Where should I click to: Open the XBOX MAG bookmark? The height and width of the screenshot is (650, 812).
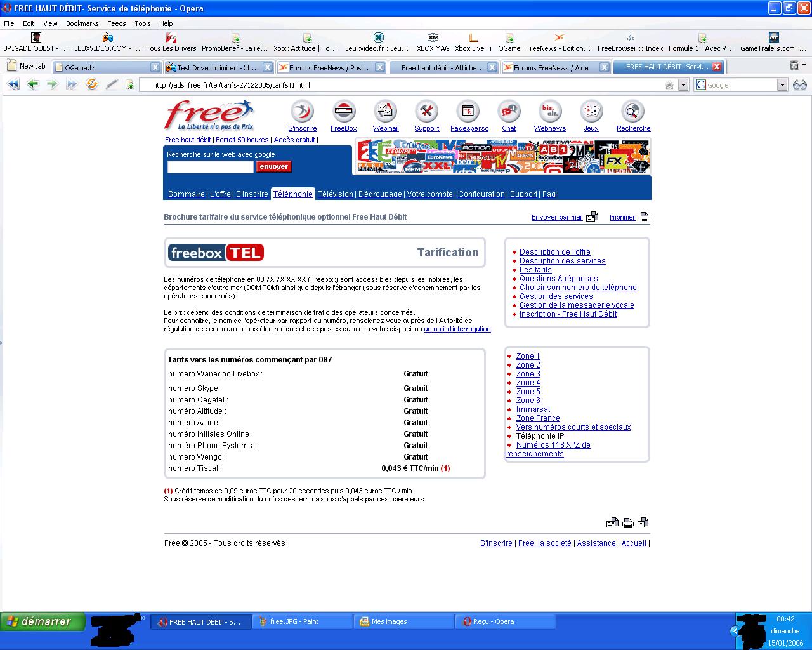[x=433, y=43]
